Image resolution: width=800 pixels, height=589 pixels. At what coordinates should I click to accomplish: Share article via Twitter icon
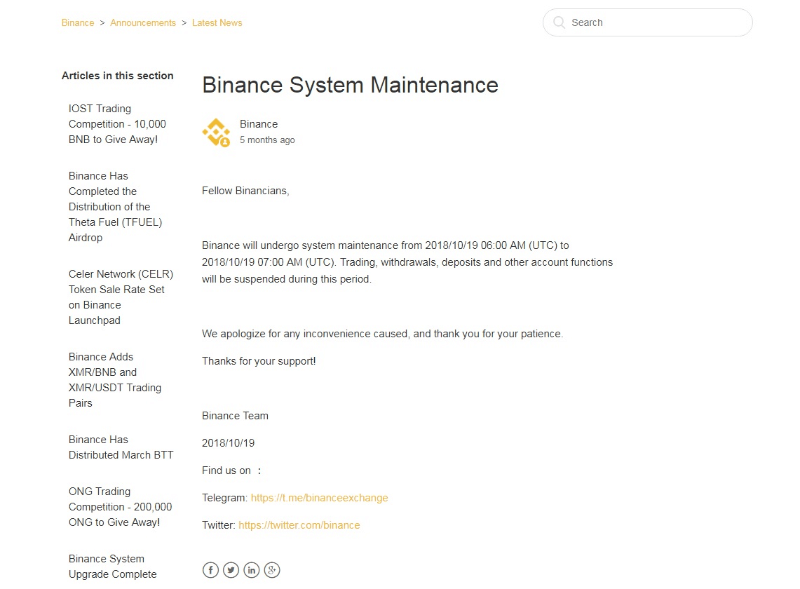pos(231,570)
